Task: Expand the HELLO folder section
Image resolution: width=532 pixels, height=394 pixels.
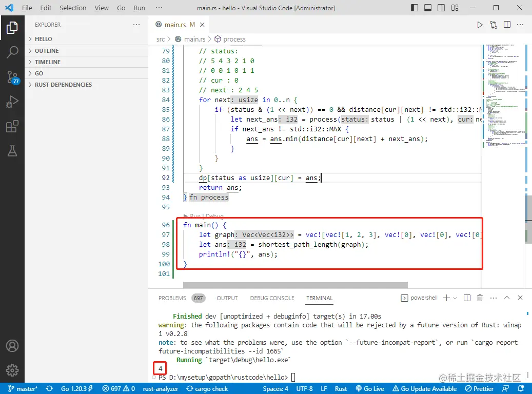Action: [x=87, y=39]
